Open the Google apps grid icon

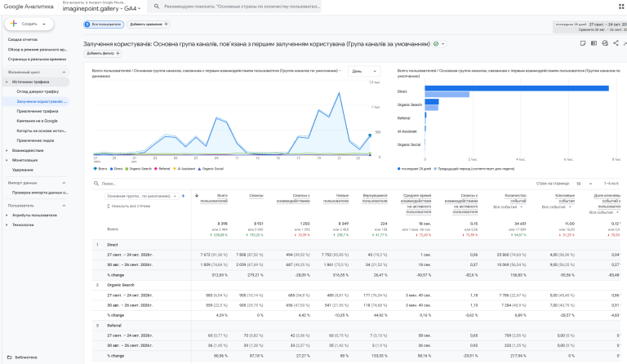pyautogui.click(x=621, y=7)
